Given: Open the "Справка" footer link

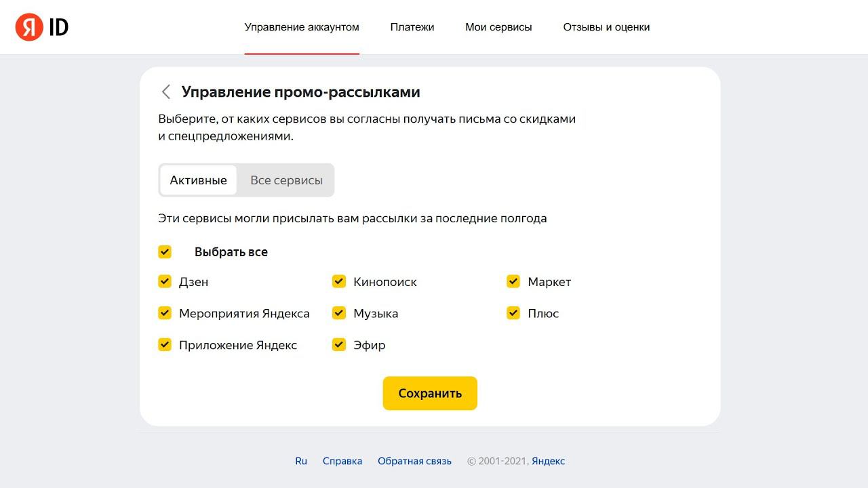Looking at the screenshot, I should (x=342, y=461).
